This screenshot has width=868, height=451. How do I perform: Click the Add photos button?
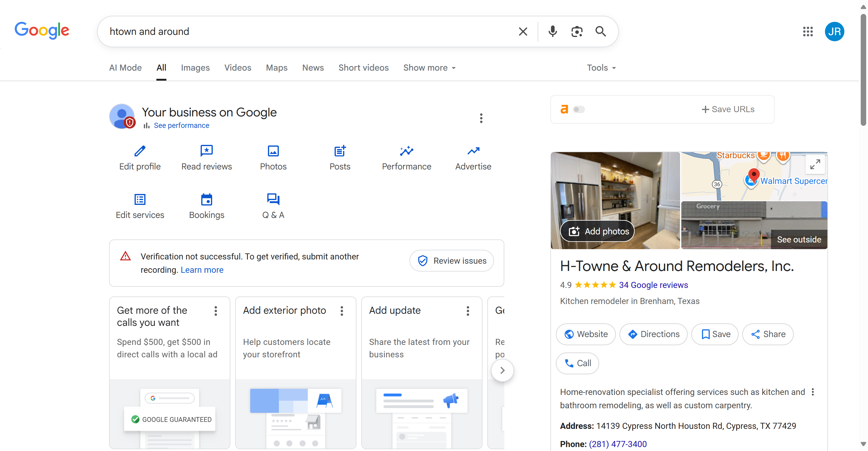[597, 231]
